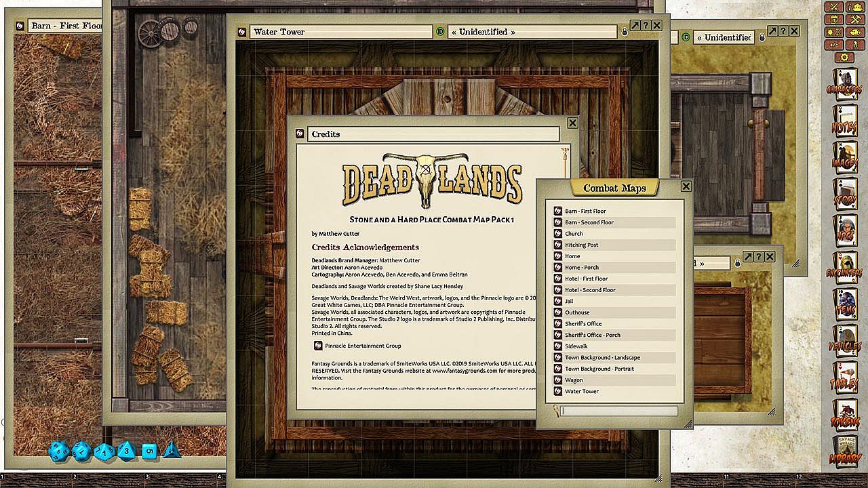Click the Credits window link icon
Screen dimensions: 868x488
(x=300, y=134)
